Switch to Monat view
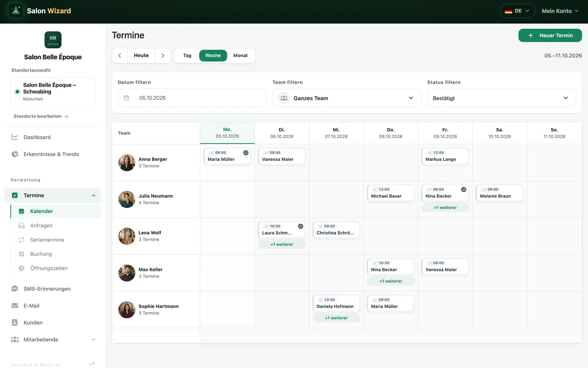 240,56
